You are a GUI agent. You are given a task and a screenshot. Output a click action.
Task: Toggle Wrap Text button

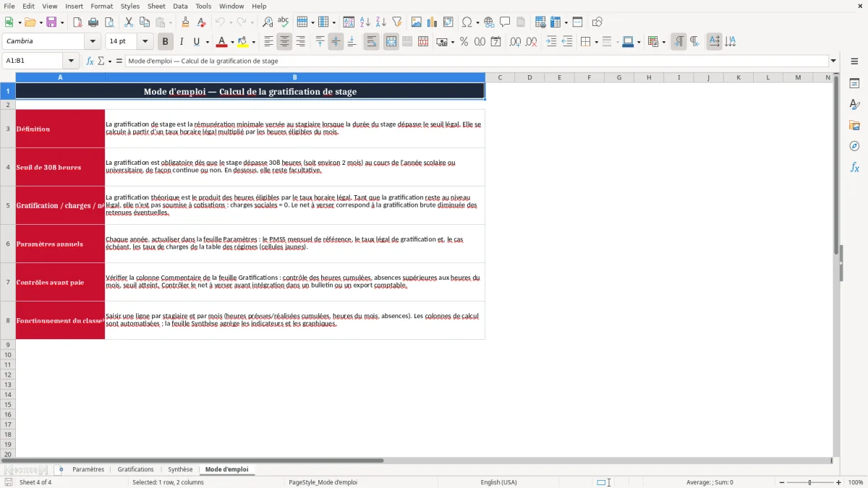372,42
